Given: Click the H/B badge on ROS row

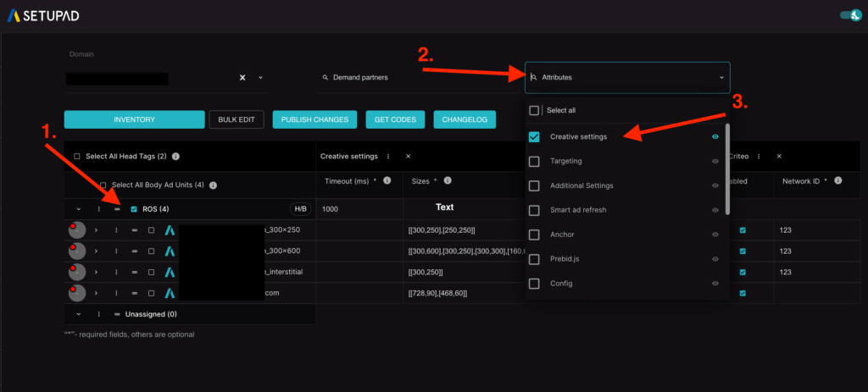Looking at the screenshot, I should point(300,209).
